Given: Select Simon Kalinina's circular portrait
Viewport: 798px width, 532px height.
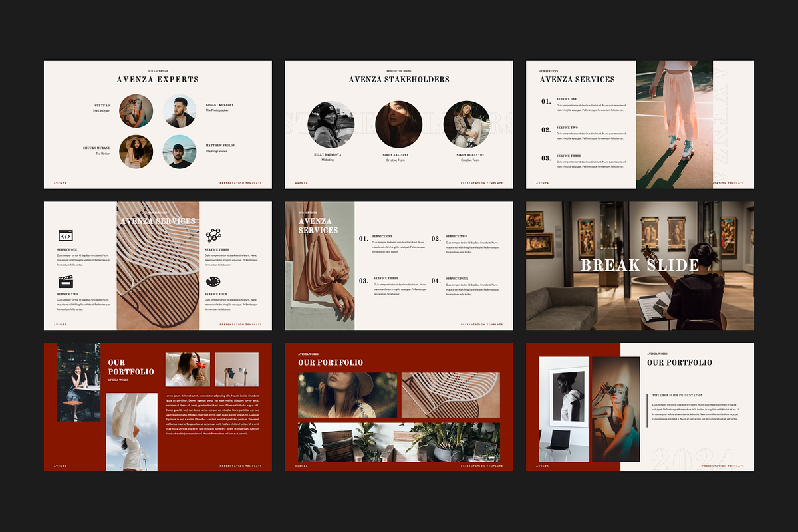Looking at the screenshot, I should pyautogui.click(x=399, y=124).
